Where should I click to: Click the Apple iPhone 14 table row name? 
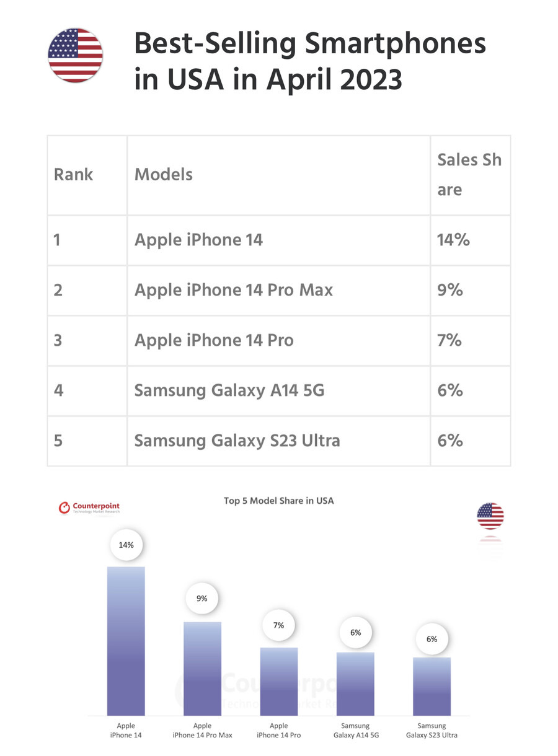(198, 240)
